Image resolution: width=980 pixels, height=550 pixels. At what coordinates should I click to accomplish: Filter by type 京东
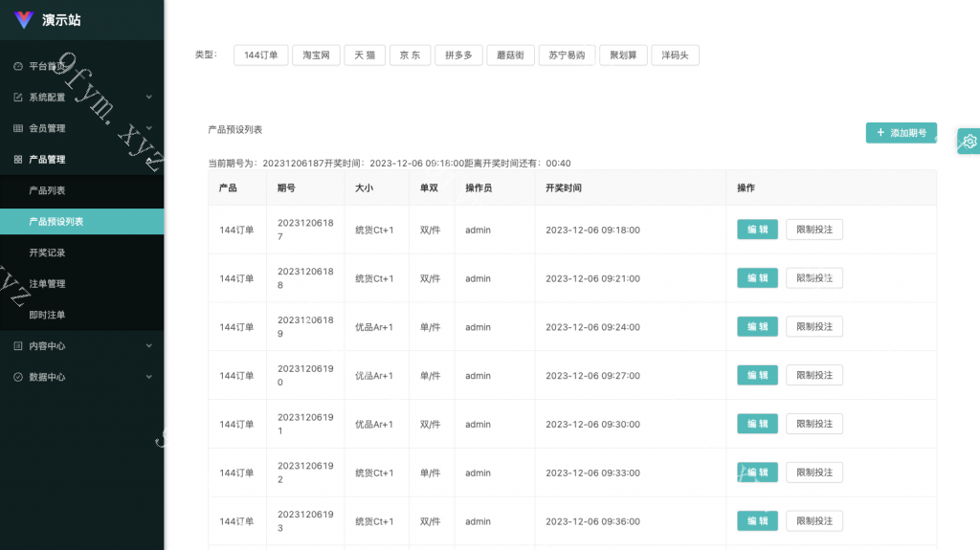click(x=410, y=55)
